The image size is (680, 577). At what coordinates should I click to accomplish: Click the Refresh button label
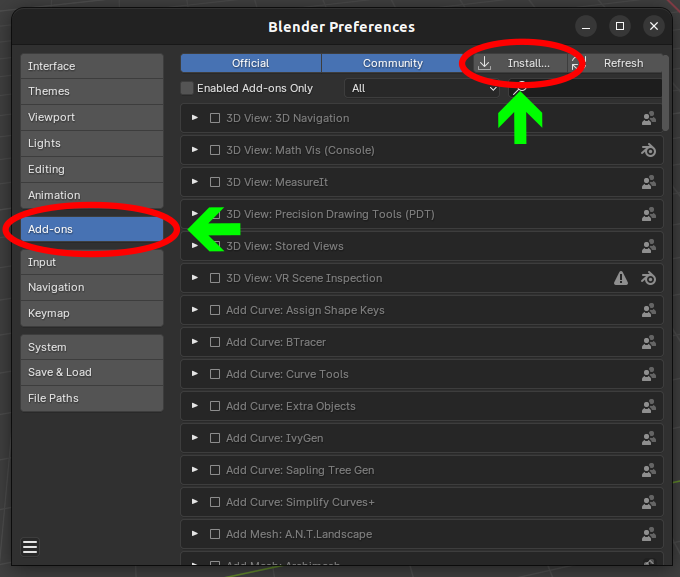click(x=623, y=63)
